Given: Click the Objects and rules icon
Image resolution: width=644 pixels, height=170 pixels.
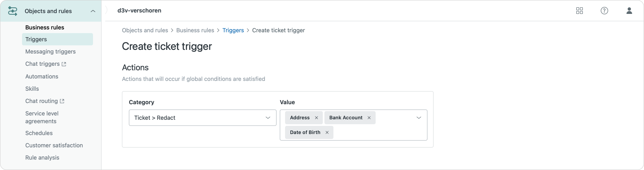Looking at the screenshot, I should (13, 11).
